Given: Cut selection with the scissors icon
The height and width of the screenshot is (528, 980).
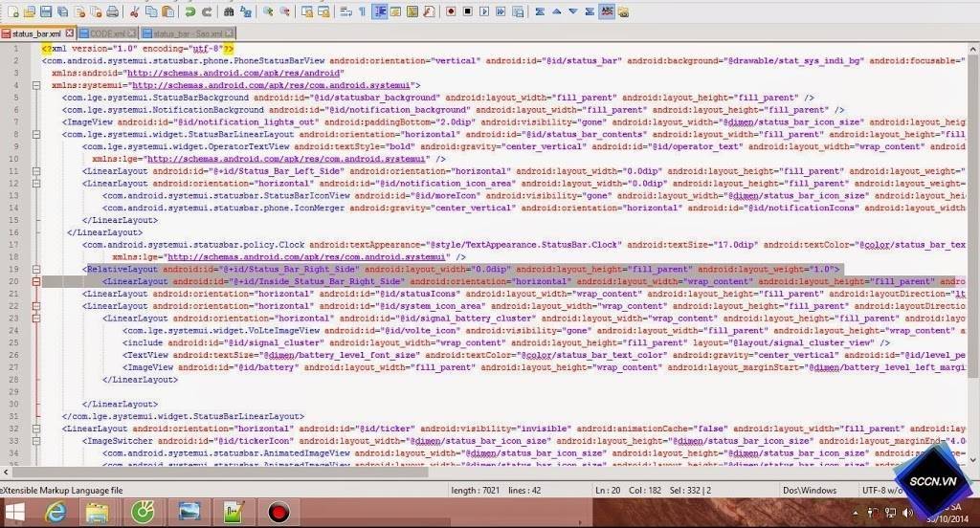Looking at the screenshot, I should click(x=134, y=11).
